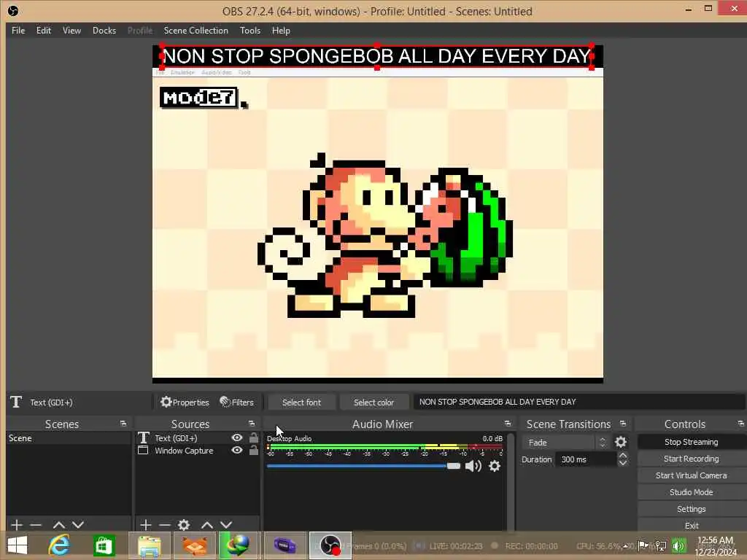Viewport: 747px width, 560px height.
Task: Remove selected source with minus icon
Action: [165, 525]
